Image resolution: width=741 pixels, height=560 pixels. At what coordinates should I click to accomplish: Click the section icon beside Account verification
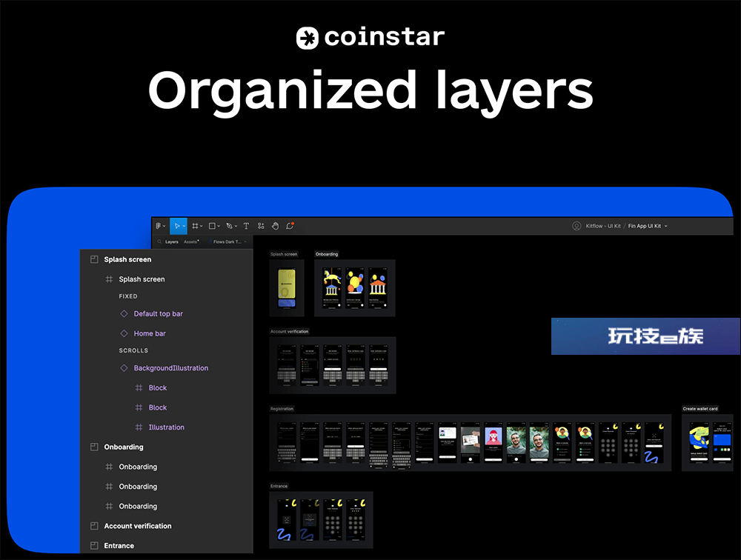point(94,526)
